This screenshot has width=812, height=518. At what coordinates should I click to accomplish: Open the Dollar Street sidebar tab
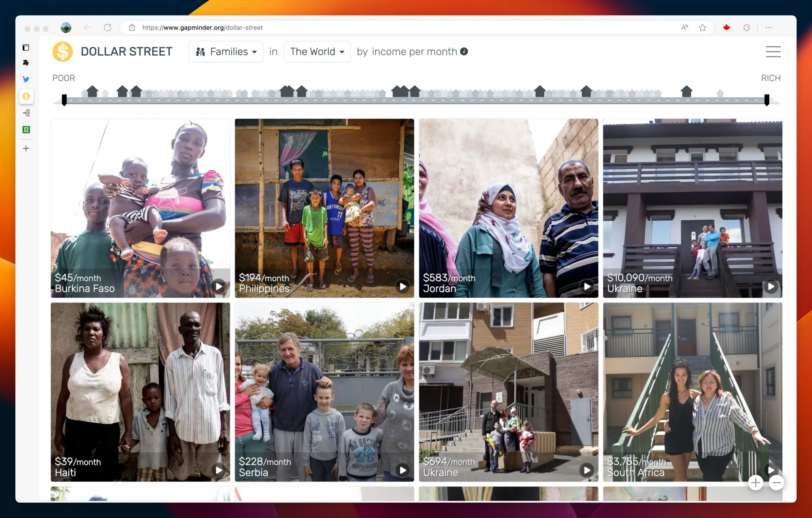click(x=26, y=96)
